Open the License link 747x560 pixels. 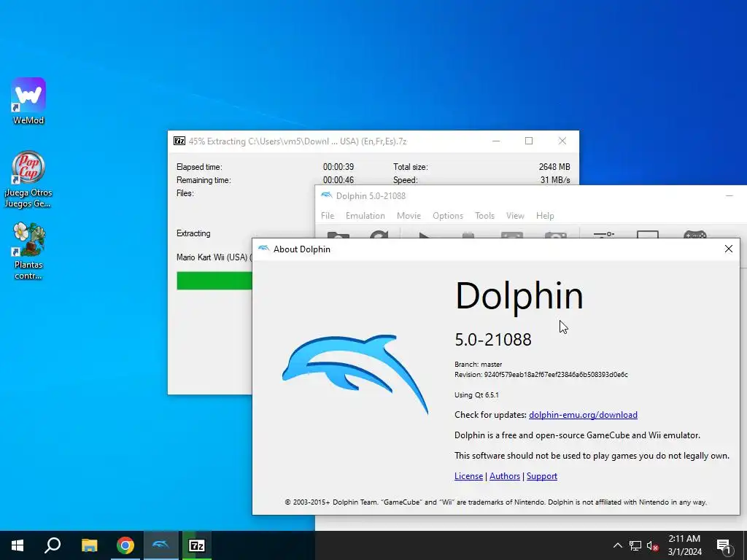468,476
